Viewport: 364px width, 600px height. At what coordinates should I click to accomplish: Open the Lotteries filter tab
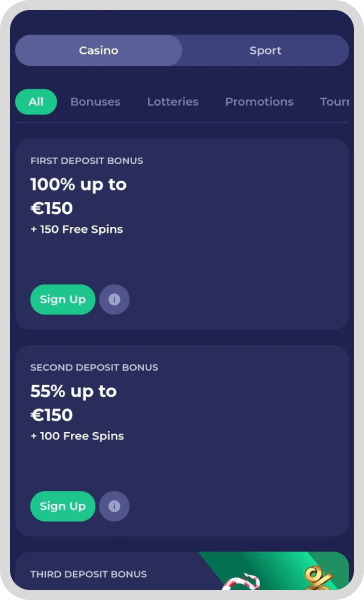pyautogui.click(x=173, y=102)
